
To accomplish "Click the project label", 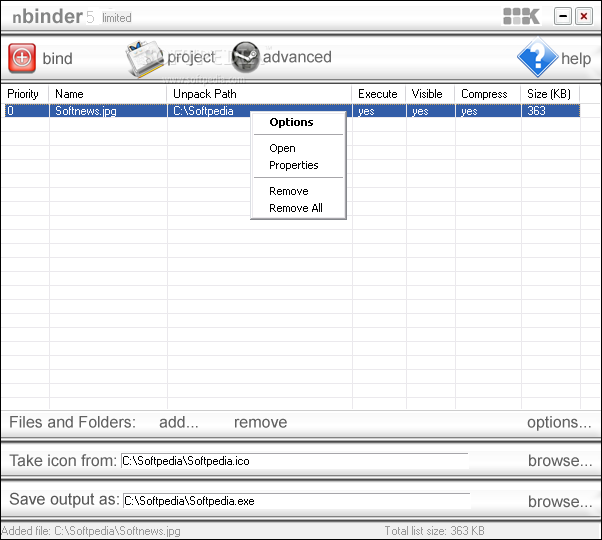I will click(191, 58).
